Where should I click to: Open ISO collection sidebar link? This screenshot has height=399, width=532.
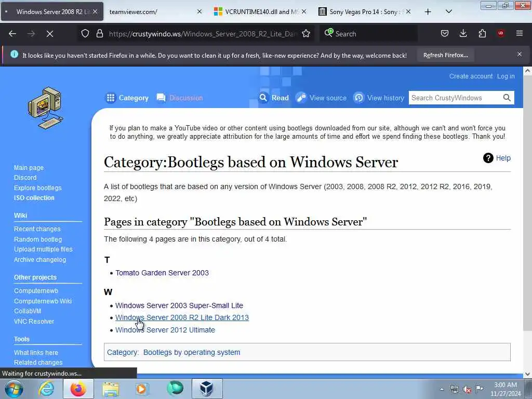(34, 198)
